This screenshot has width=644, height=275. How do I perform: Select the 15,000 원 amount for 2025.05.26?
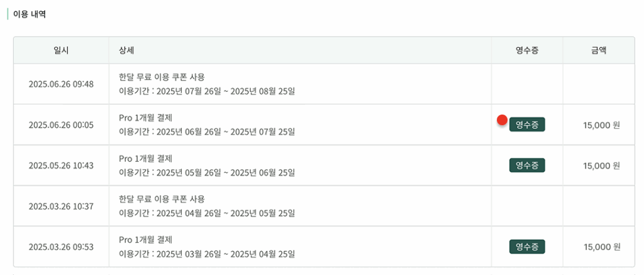pos(601,166)
